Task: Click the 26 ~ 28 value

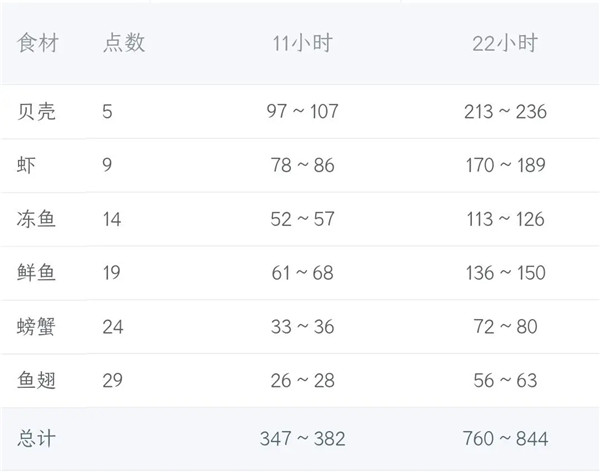Action: (x=302, y=381)
